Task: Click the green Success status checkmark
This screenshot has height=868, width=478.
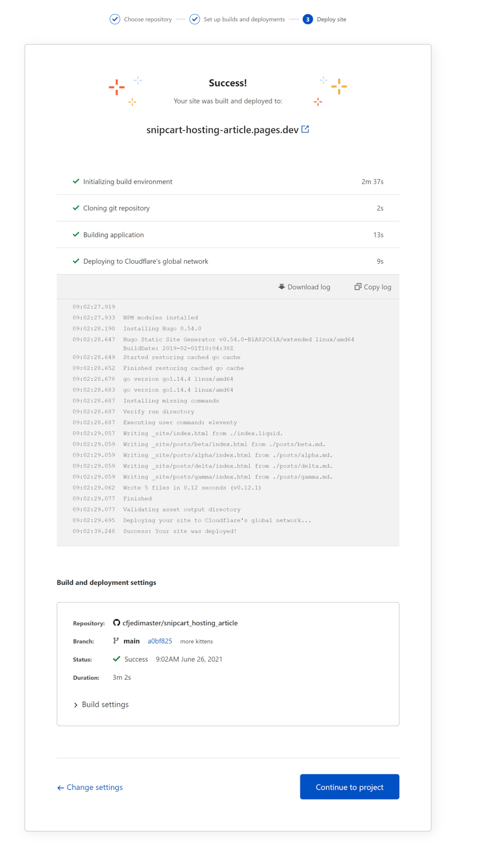Action: pyautogui.click(x=116, y=659)
